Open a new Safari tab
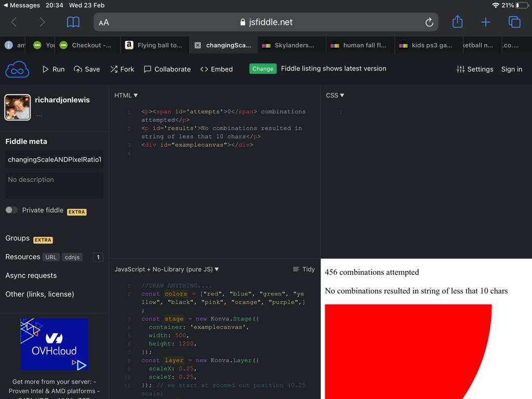This screenshot has height=399, width=532. [485, 22]
